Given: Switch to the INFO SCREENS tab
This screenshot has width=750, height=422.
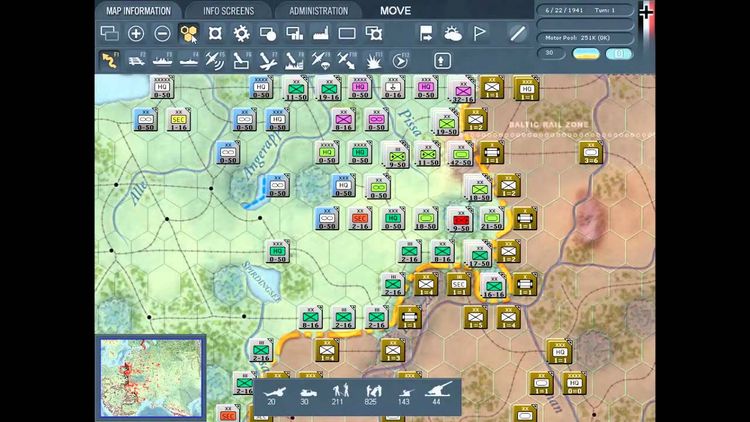Looking at the screenshot, I should coord(228,11).
